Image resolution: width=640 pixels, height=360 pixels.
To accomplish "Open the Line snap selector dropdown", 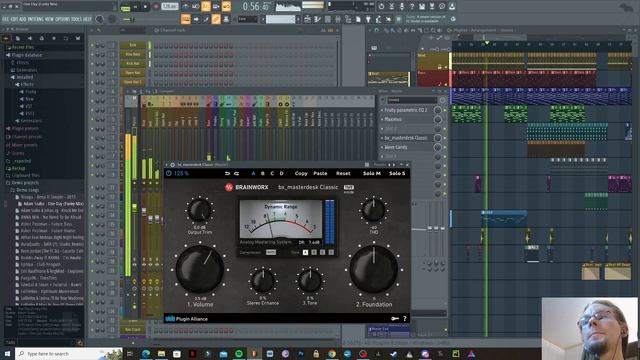I will 248,19.
